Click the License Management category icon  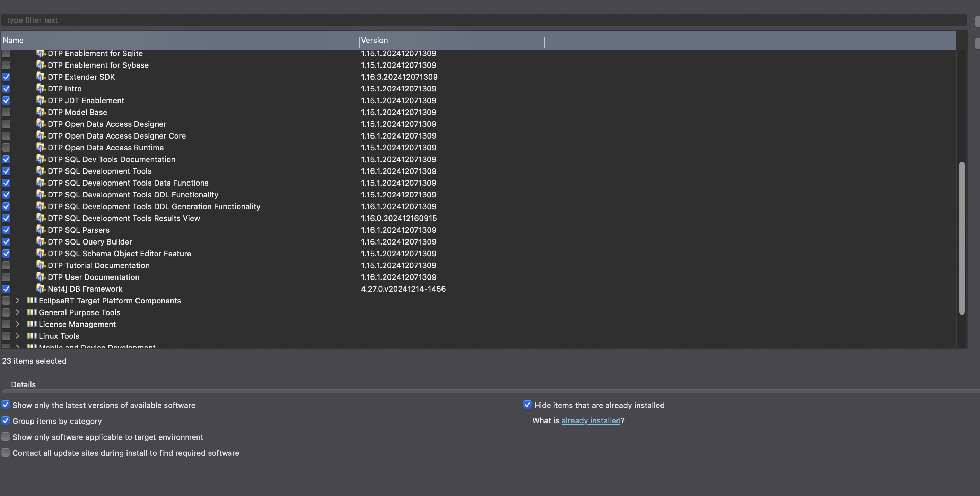click(x=32, y=324)
